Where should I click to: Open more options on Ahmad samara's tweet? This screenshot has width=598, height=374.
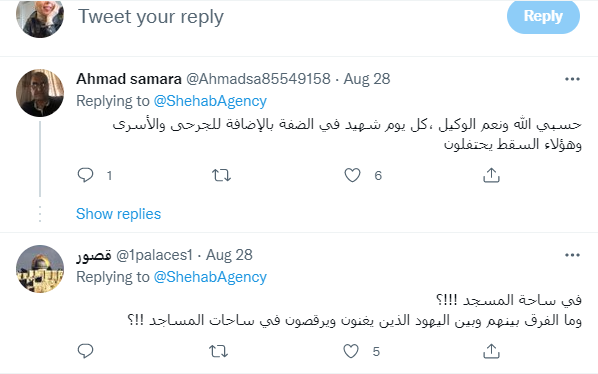point(572,79)
